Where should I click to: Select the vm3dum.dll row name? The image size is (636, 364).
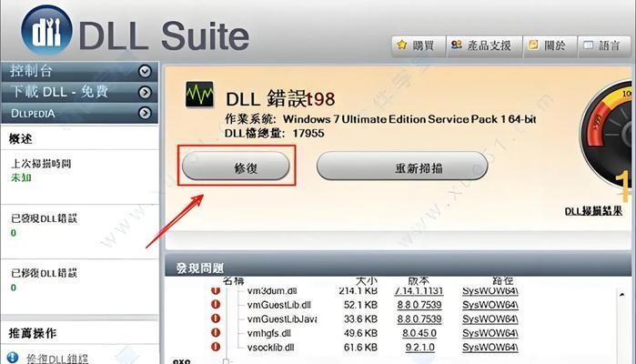[272, 290]
